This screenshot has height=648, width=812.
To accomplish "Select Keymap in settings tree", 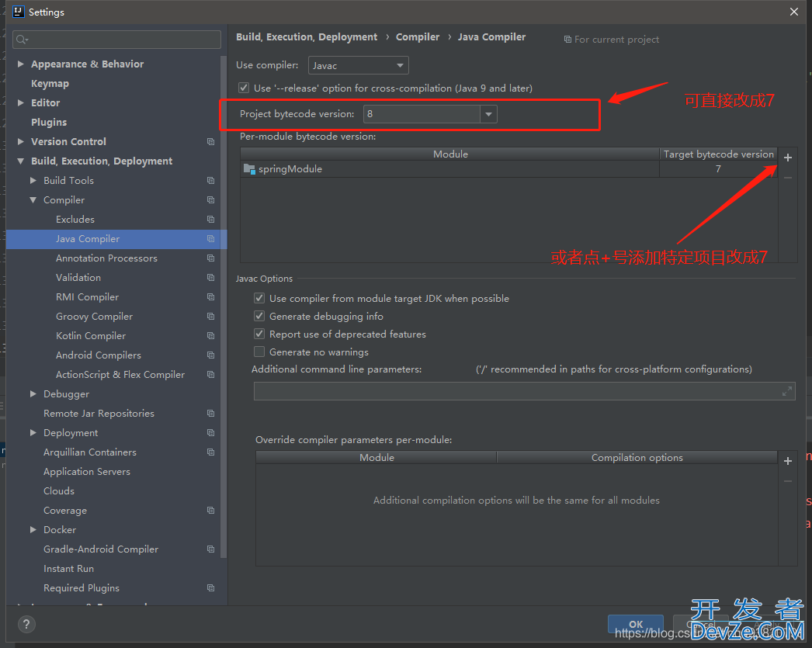I will (x=50, y=83).
